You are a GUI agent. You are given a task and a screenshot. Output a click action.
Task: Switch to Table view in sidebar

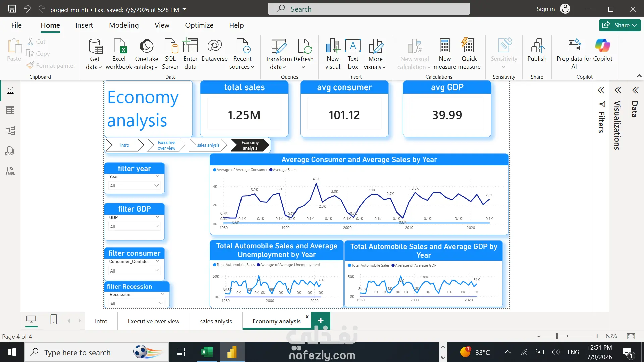coord(10,110)
